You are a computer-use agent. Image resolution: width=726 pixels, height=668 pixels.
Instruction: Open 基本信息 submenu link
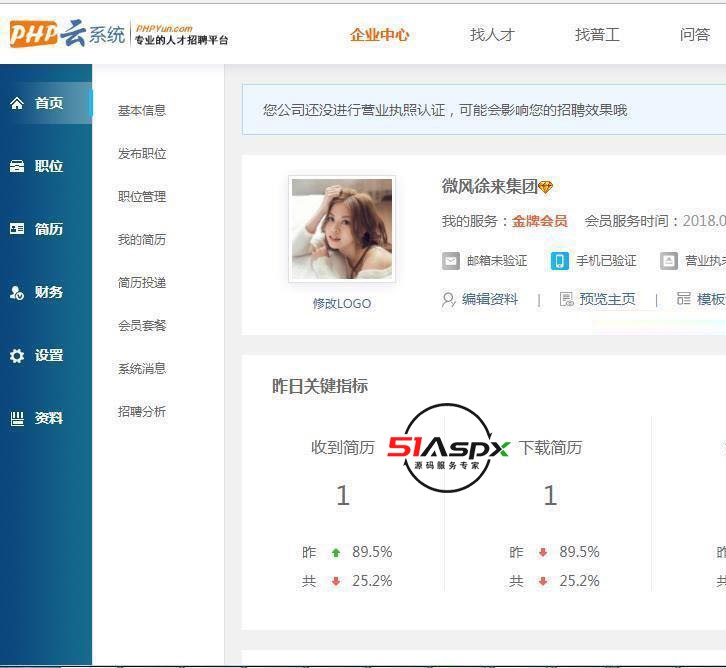[x=142, y=111]
